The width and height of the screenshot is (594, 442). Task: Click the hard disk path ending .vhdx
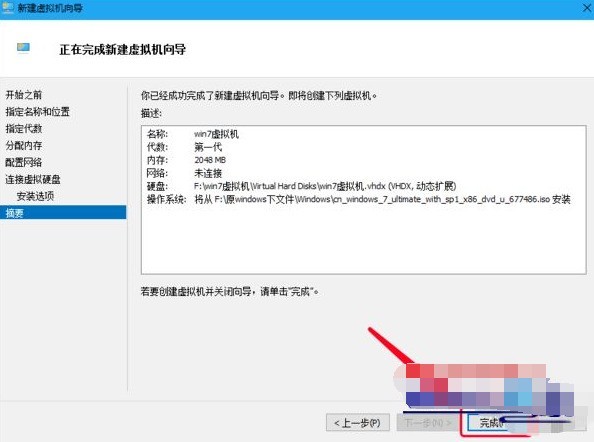(x=325, y=186)
